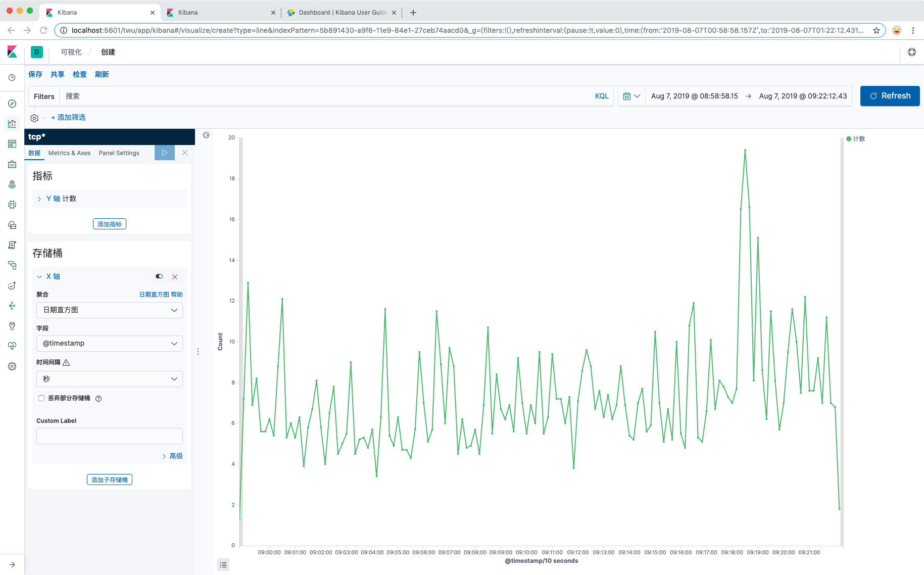924x575 pixels.
Task: Focus the Custom Label input field
Action: pos(110,436)
